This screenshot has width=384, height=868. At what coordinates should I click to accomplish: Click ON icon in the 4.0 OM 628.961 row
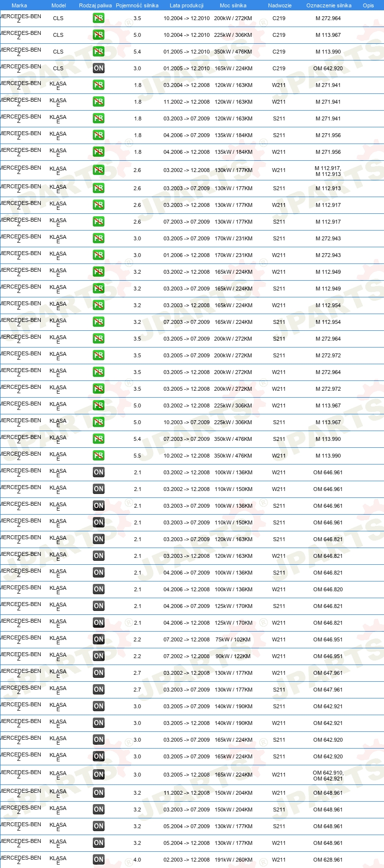point(99,860)
